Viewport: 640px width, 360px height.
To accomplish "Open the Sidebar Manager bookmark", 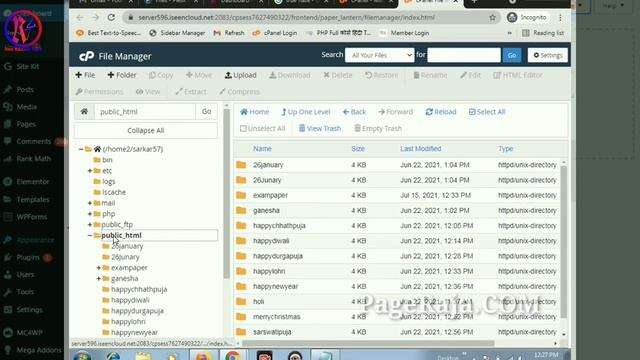I will (x=177, y=33).
